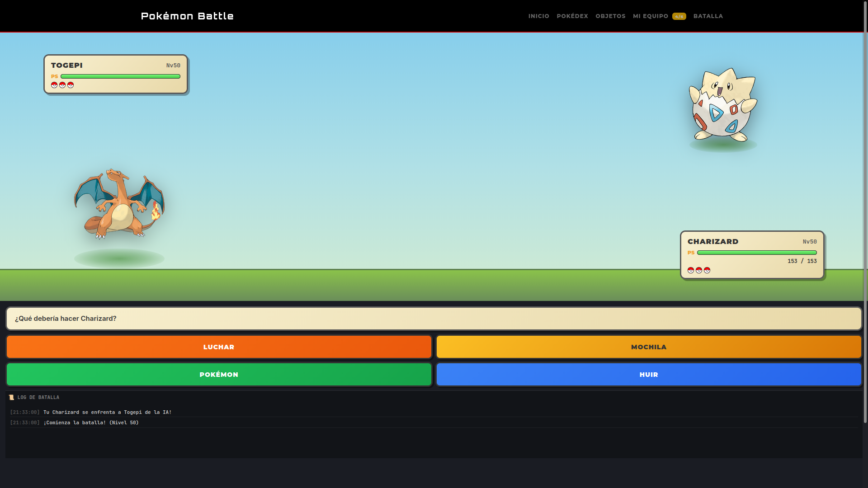
Task: Click the third Poké Ball in Charizard's panel
Action: 707,270
